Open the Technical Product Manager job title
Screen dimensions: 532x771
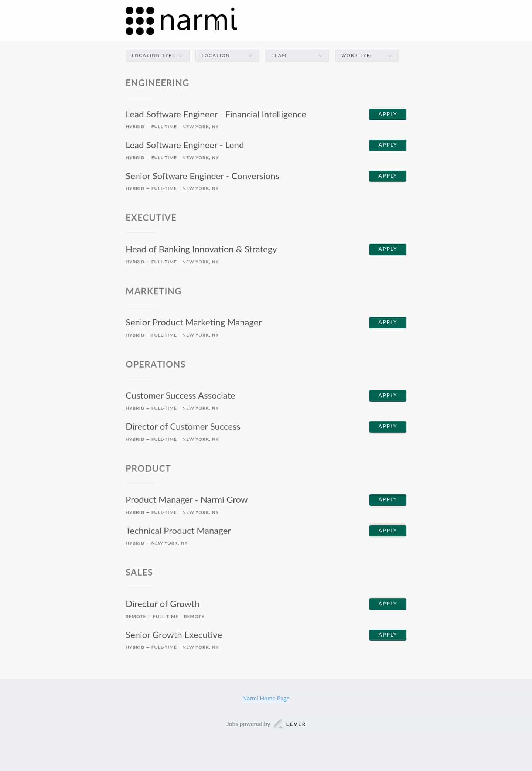pos(178,531)
